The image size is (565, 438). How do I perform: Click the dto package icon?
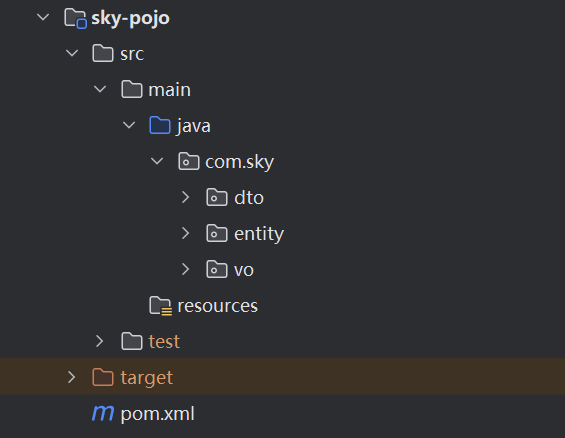[217, 197]
